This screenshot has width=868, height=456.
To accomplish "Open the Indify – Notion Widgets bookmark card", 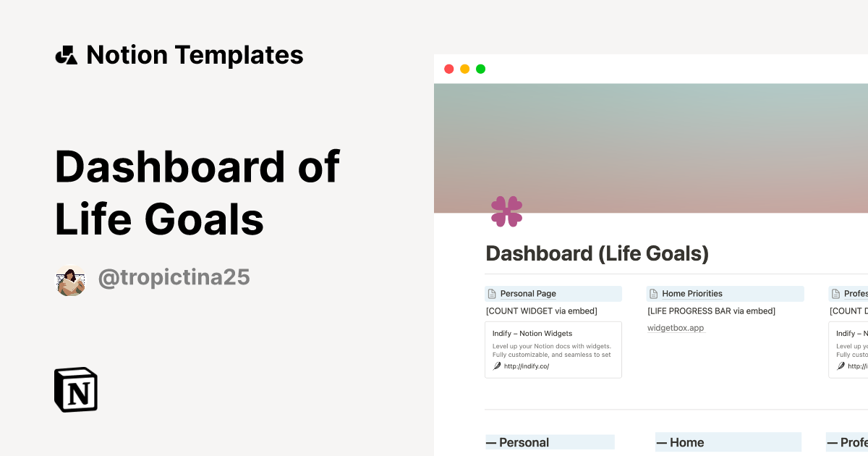I will (x=553, y=349).
